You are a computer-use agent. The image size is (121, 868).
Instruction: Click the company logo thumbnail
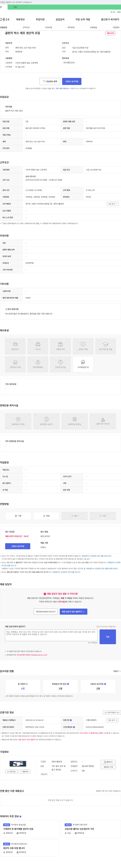(x=18, y=764)
